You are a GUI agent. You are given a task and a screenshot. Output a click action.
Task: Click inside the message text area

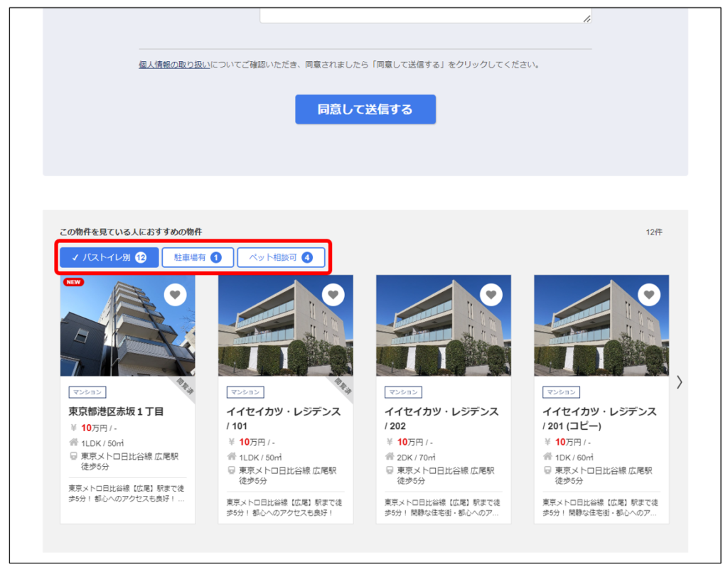[x=425, y=11]
